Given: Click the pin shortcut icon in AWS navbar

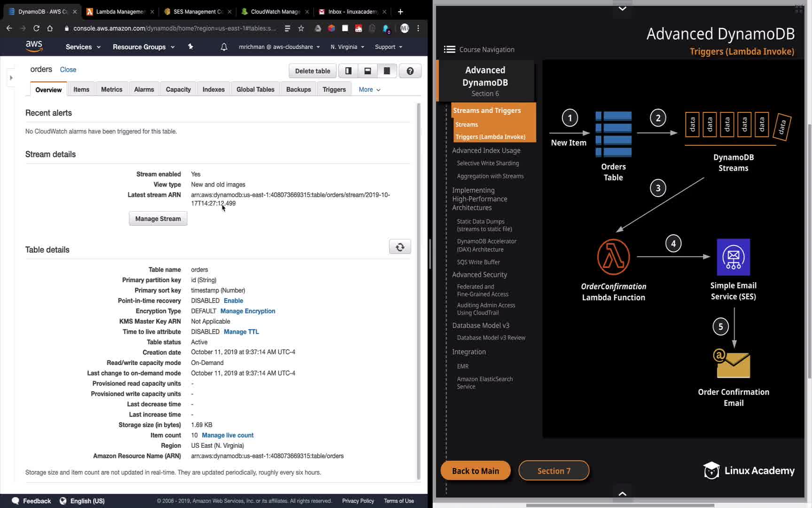Looking at the screenshot, I should (190, 47).
